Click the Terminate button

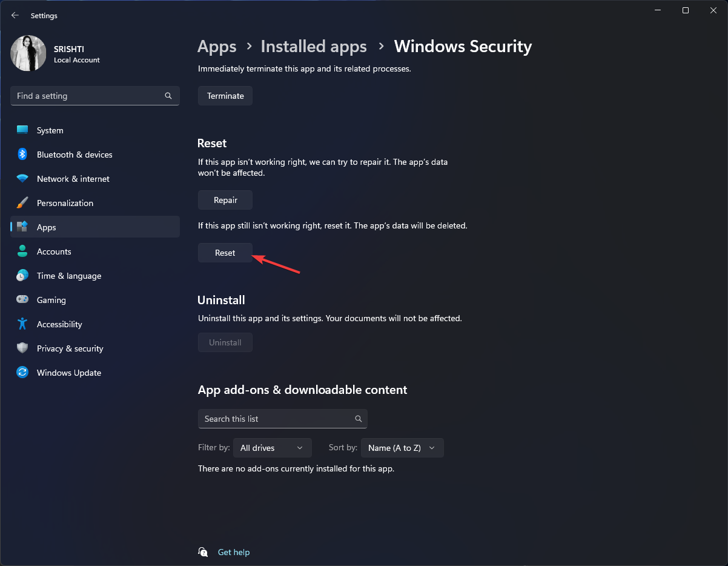tap(225, 95)
